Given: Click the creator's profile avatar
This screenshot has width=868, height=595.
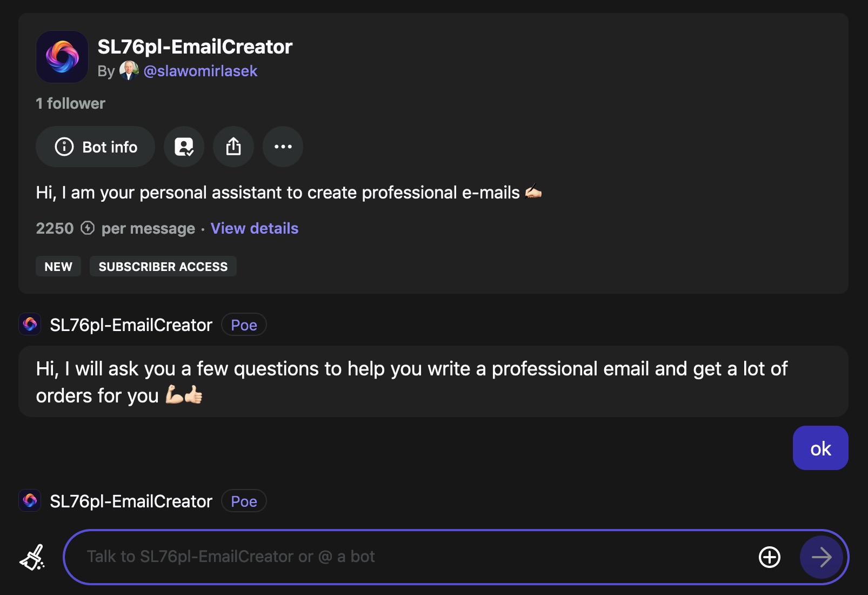Looking at the screenshot, I should click(x=129, y=70).
